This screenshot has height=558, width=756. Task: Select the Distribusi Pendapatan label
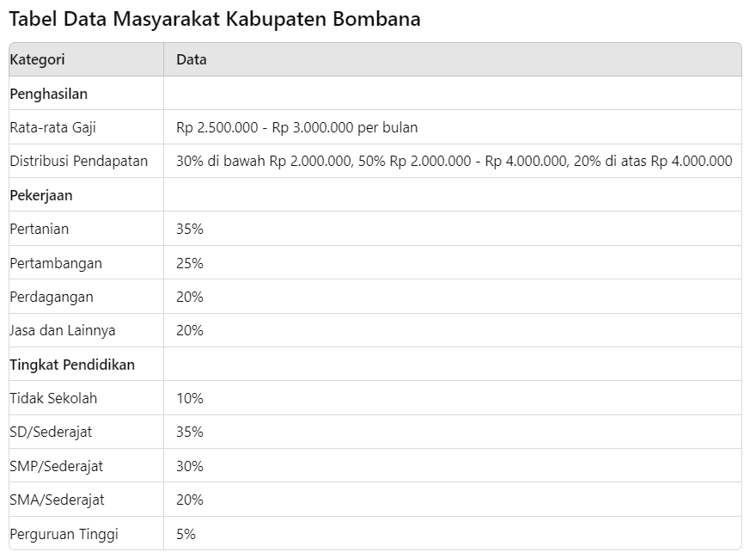(x=78, y=161)
